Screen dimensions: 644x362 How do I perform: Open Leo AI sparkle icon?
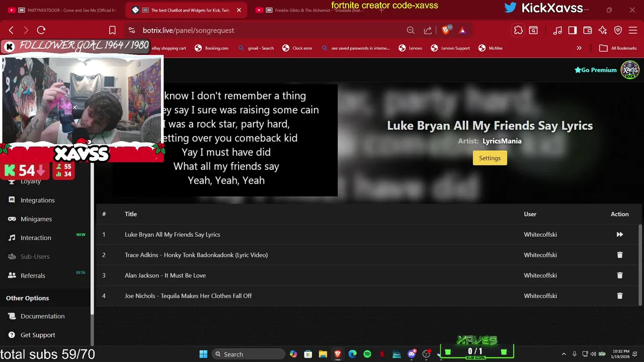[x=603, y=30]
